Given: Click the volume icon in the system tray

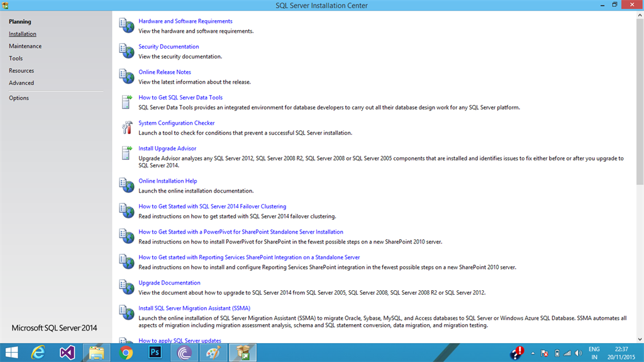Looking at the screenshot, I should tap(579, 353).
